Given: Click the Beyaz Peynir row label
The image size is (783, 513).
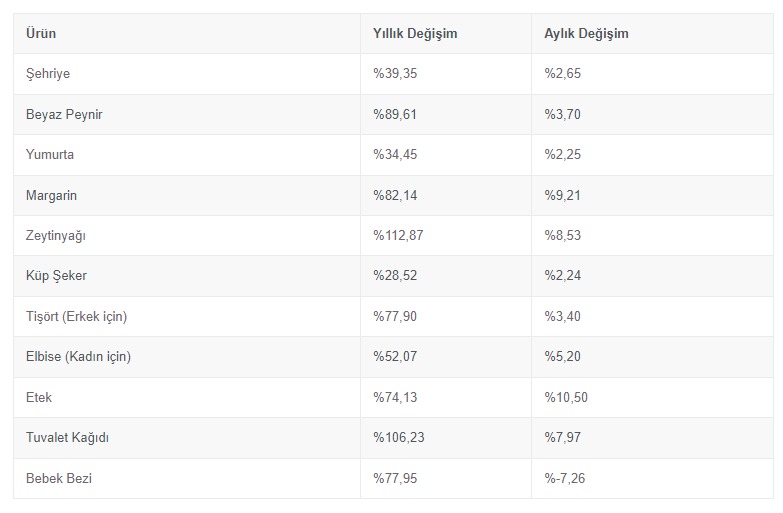Looking at the screenshot, I should click(64, 114).
